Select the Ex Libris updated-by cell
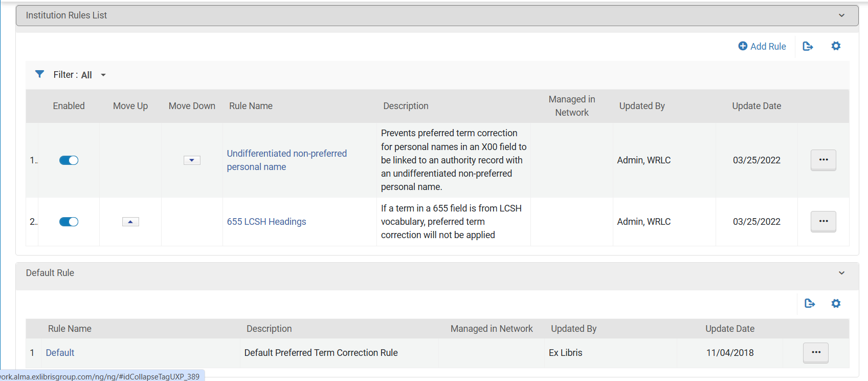The height and width of the screenshot is (381, 868). (x=565, y=353)
